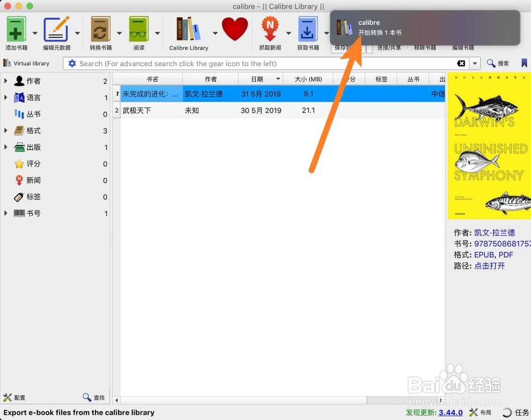The height and width of the screenshot is (420, 531).
Task: Click in the search input field
Action: [x=266, y=63]
